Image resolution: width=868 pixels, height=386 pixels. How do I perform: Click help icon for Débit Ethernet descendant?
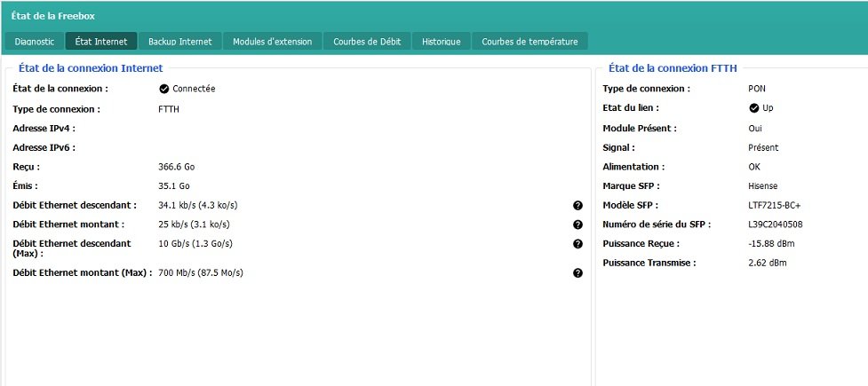point(577,205)
